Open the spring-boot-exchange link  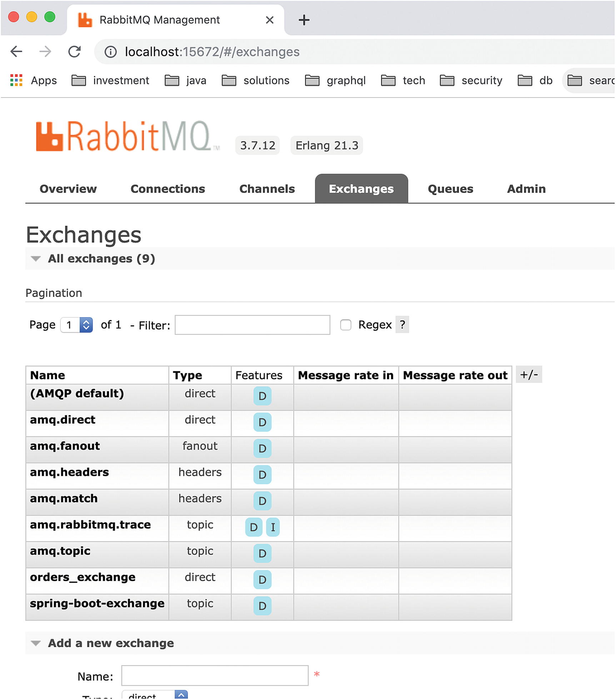pyautogui.click(x=97, y=603)
